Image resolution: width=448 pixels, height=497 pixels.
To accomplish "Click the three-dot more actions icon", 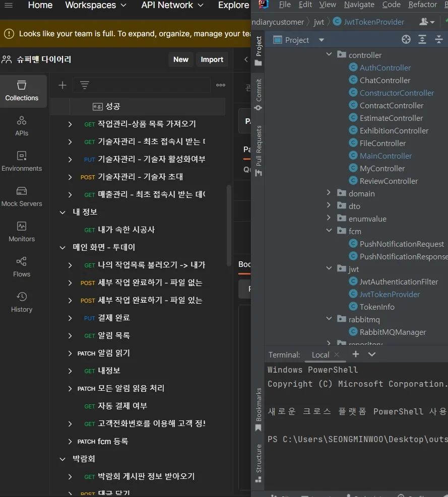I will click(220, 85).
